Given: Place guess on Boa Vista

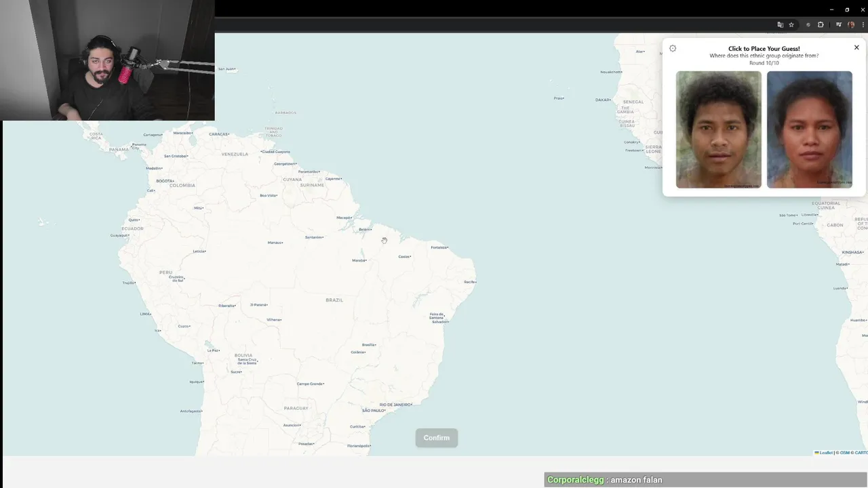Looking at the screenshot, I should click(x=269, y=195).
